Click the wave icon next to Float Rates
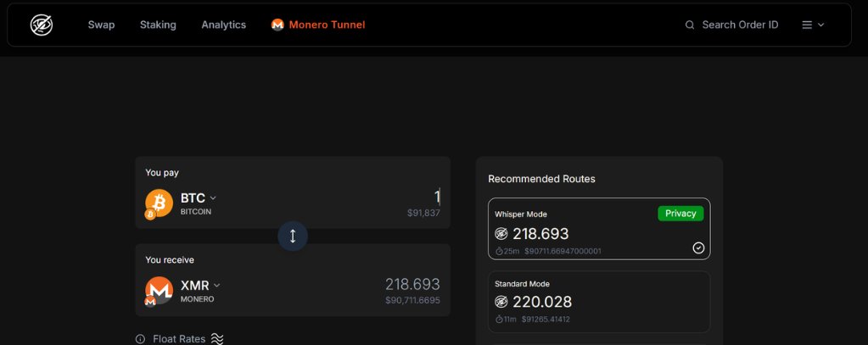868x345 pixels. pyautogui.click(x=217, y=339)
